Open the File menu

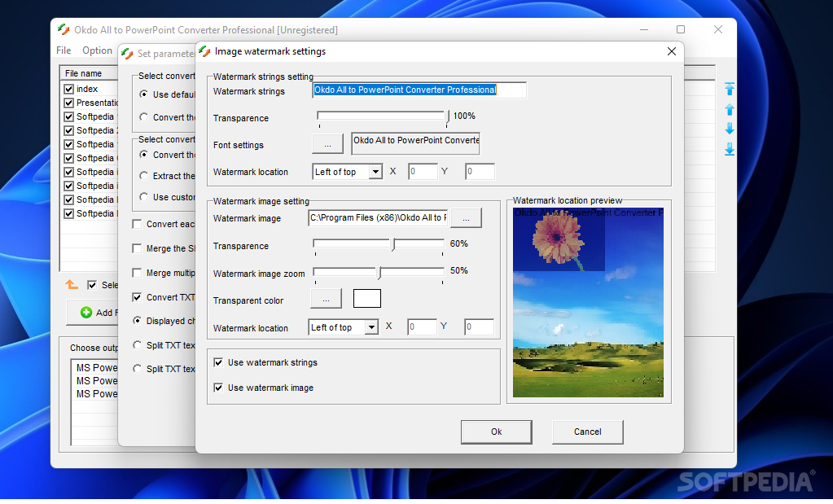coord(64,50)
